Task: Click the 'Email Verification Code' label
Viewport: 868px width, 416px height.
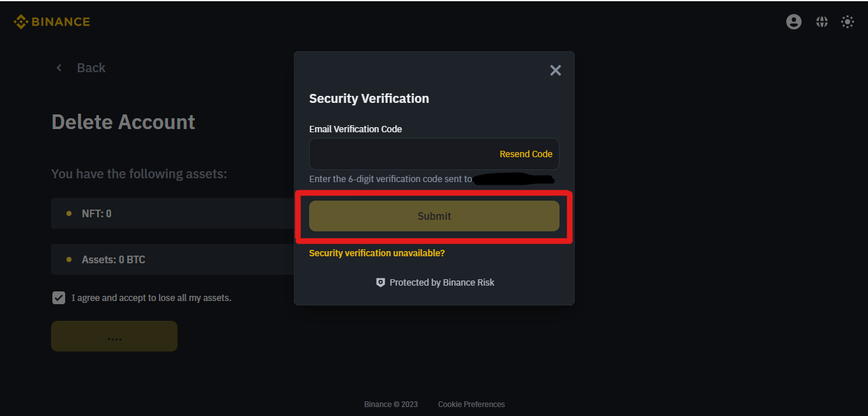Action: pos(356,129)
